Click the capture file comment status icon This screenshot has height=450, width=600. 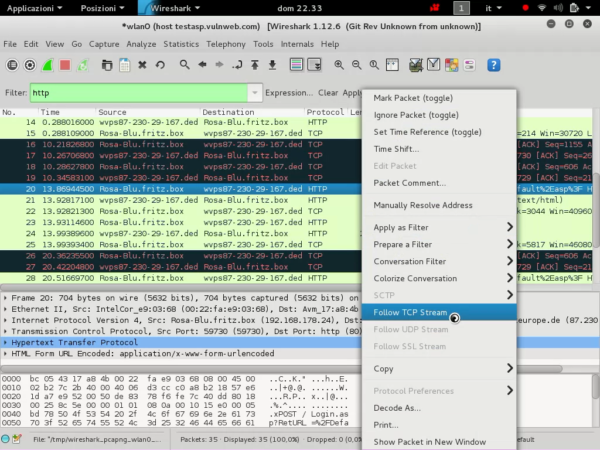pos(17,439)
